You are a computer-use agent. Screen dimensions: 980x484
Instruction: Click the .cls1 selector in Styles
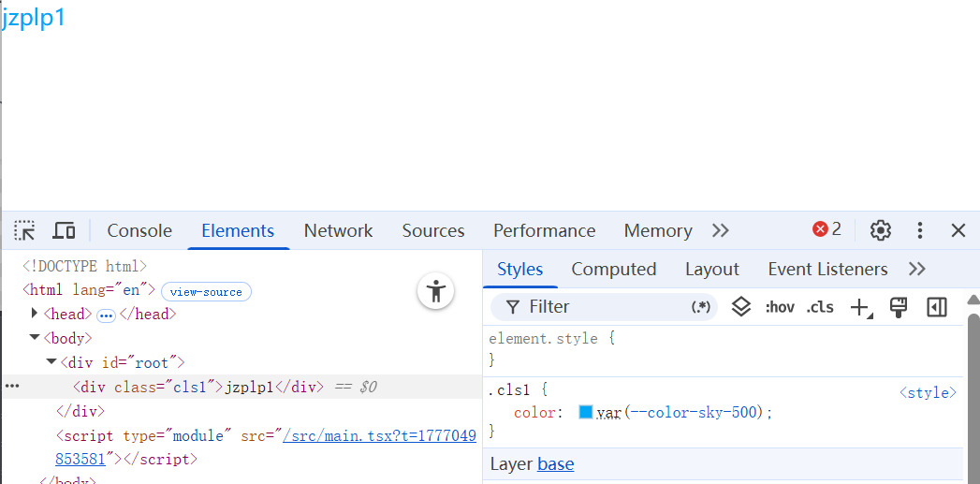(509, 390)
